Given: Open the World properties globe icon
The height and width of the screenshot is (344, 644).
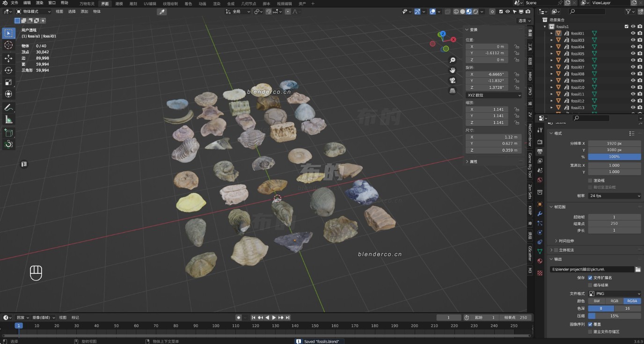Looking at the screenshot, I should [540, 180].
